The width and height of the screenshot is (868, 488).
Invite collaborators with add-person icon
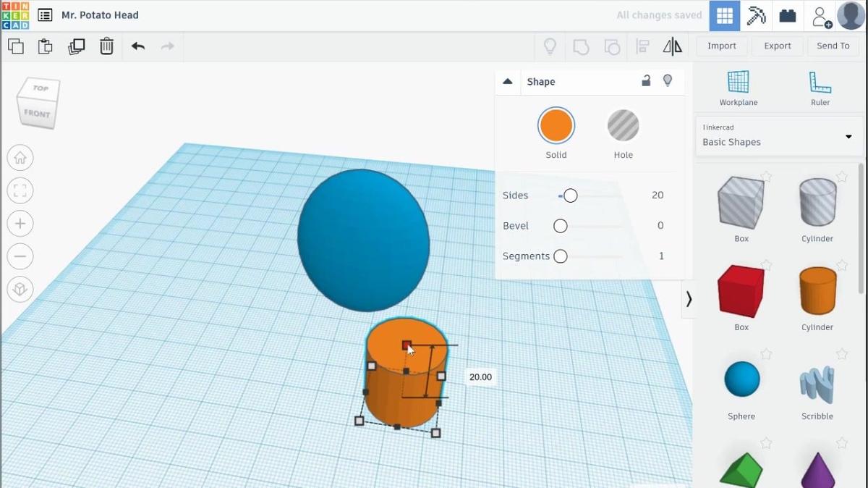click(822, 16)
